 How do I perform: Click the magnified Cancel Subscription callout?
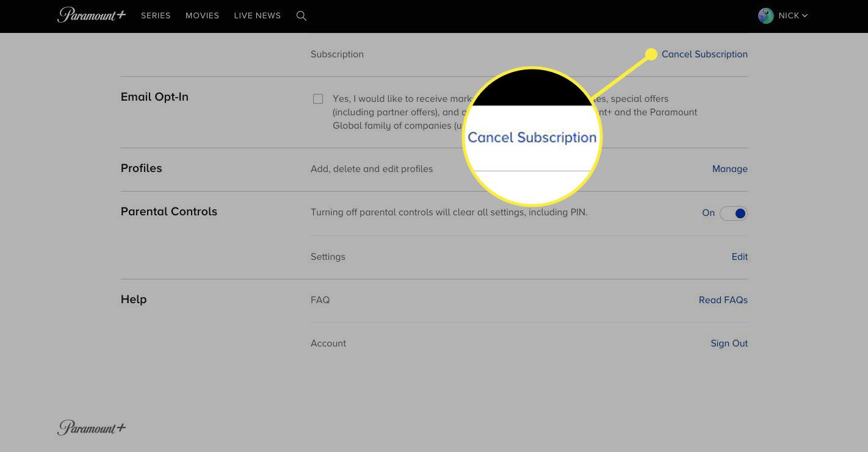click(x=532, y=137)
